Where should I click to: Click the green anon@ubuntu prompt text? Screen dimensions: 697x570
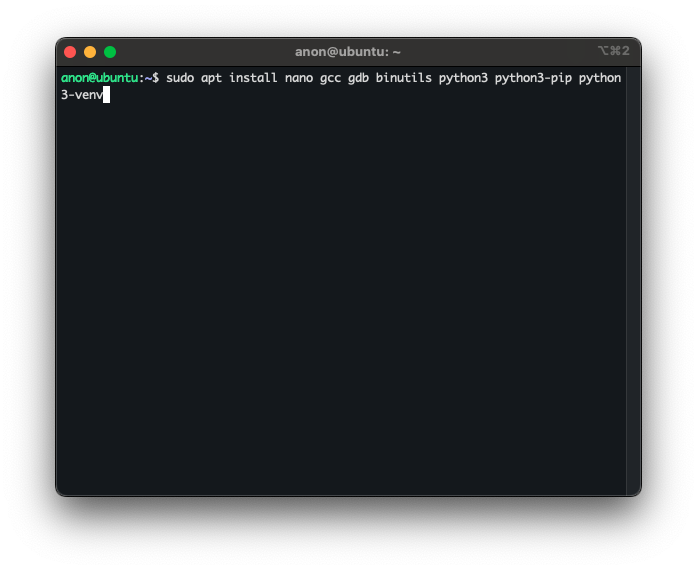tap(99, 78)
